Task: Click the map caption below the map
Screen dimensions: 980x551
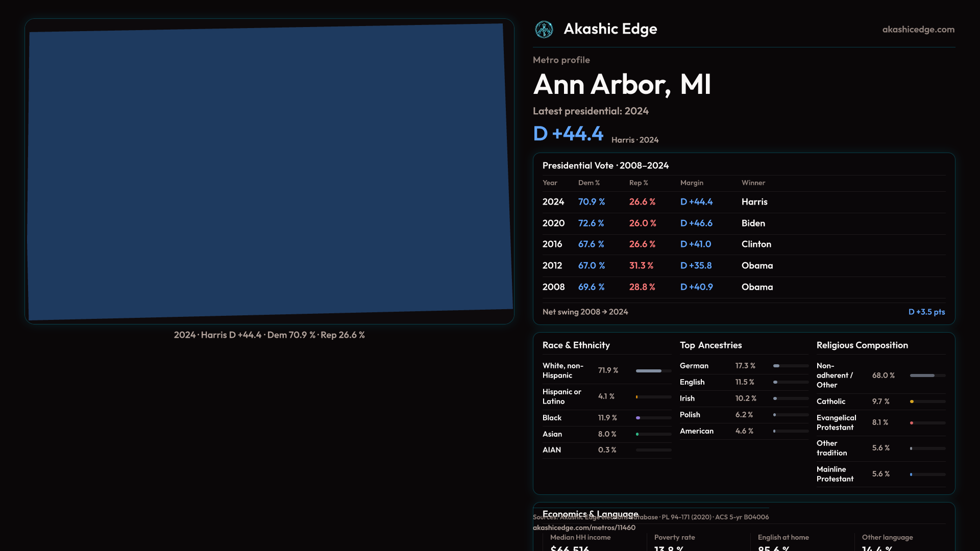Action: pos(269,335)
